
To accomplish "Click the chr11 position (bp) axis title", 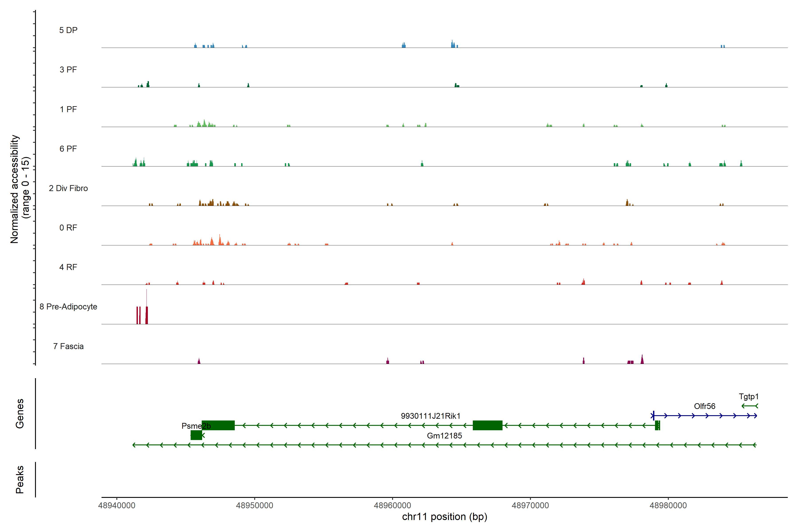I will (444, 517).
